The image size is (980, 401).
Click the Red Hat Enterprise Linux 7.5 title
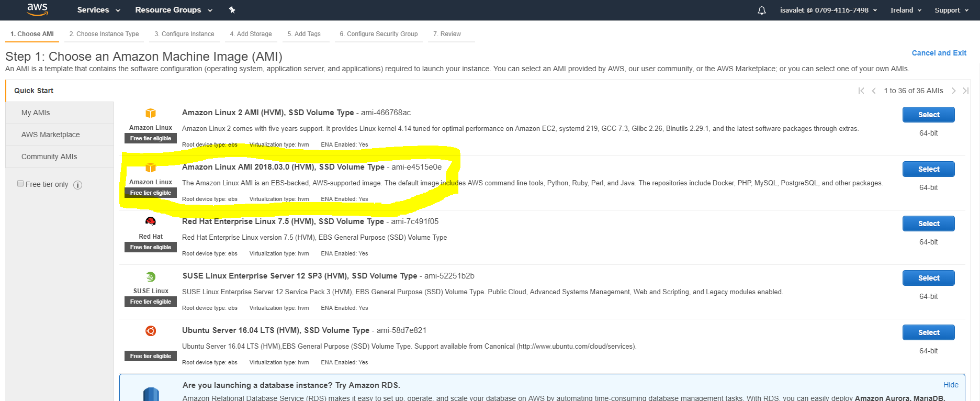tap(283, 221)
